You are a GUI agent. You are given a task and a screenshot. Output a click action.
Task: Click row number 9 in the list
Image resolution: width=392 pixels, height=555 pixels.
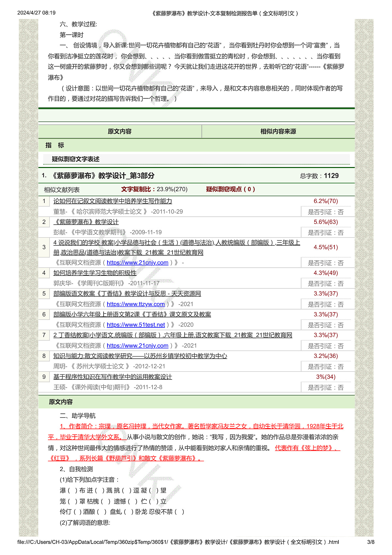[44, 377]
